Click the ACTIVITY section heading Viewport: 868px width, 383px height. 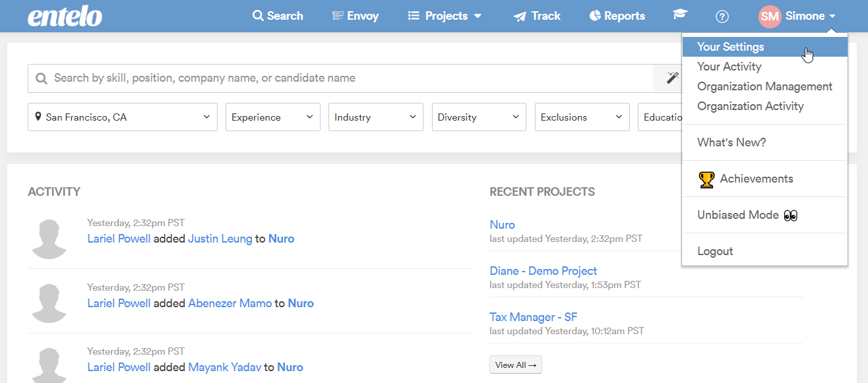coord(54,192)
